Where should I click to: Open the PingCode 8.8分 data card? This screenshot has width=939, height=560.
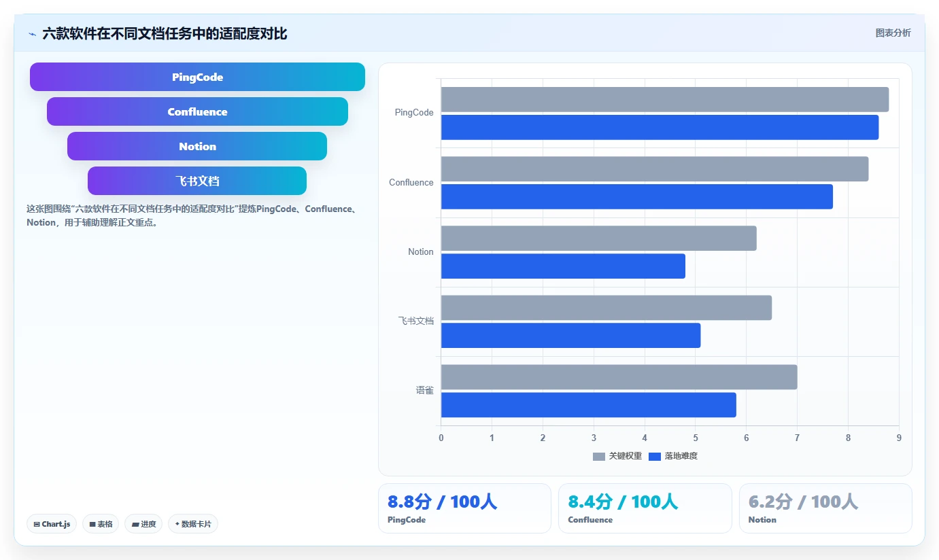464,508
